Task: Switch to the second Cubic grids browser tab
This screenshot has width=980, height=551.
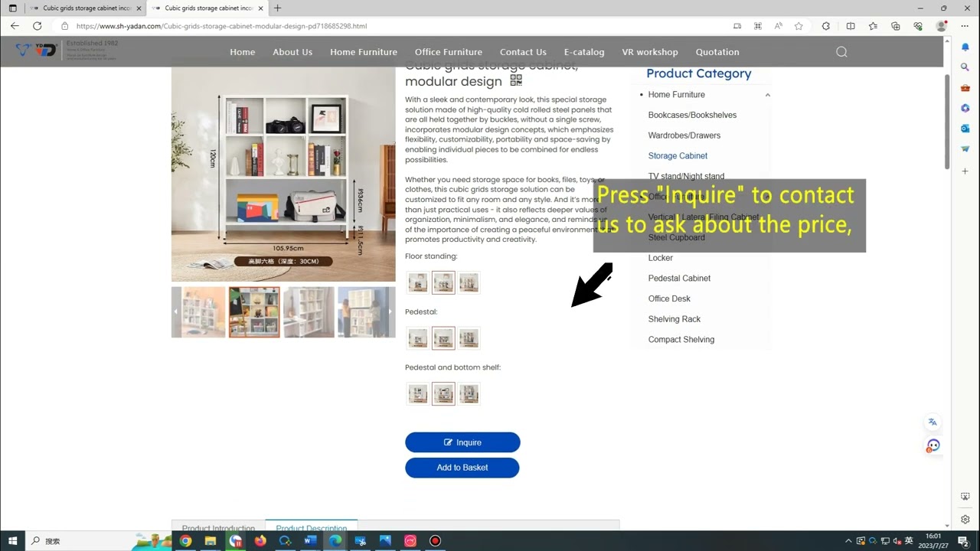Action: [x=207, y=8]
